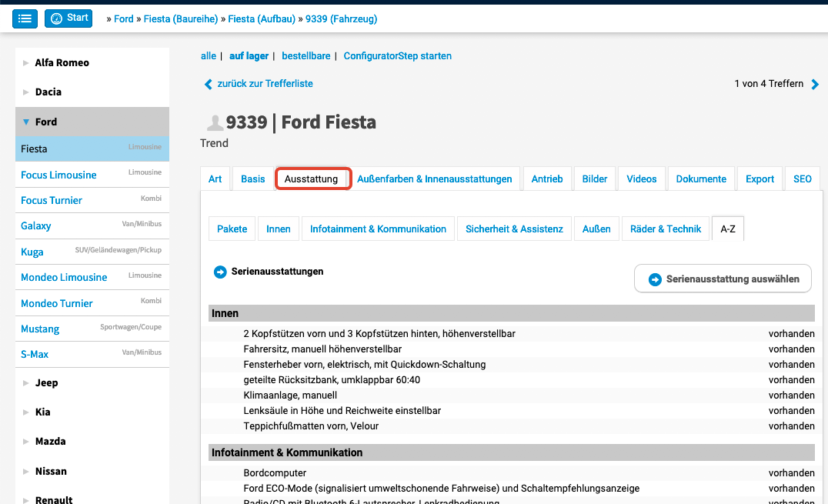This screenshot has height=504, width=828.
Task: Select Kuga in Ford model list
Action: (x=32, y=252)
